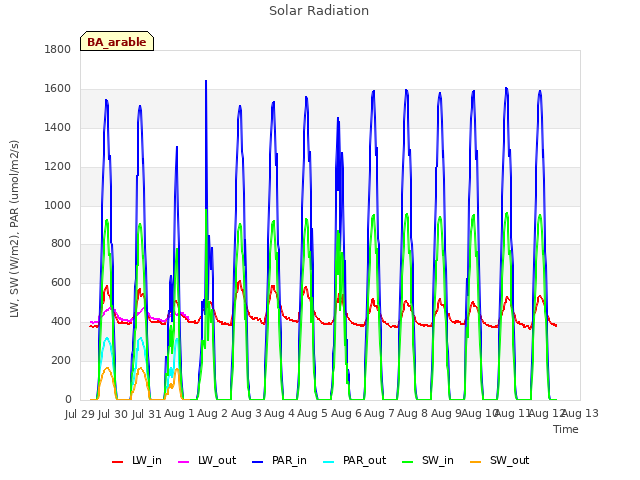640x480 pixels.
Task: Toggle the LW_in series legend label
Action: click(147, 460)
